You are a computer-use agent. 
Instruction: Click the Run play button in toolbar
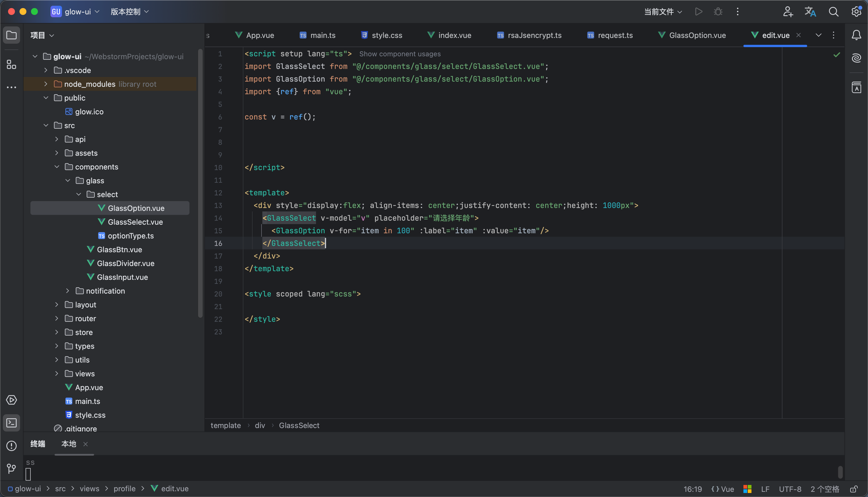point(698,11)
